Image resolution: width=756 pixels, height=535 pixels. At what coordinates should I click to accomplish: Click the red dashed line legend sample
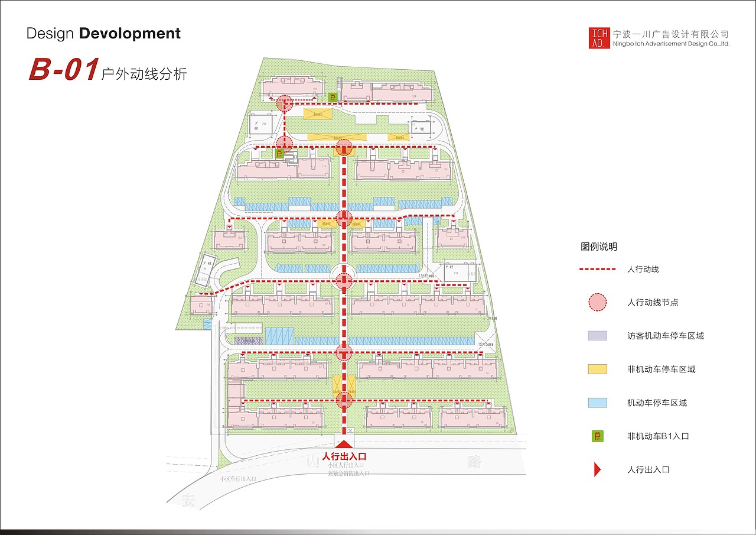click(x=597, y=269)
